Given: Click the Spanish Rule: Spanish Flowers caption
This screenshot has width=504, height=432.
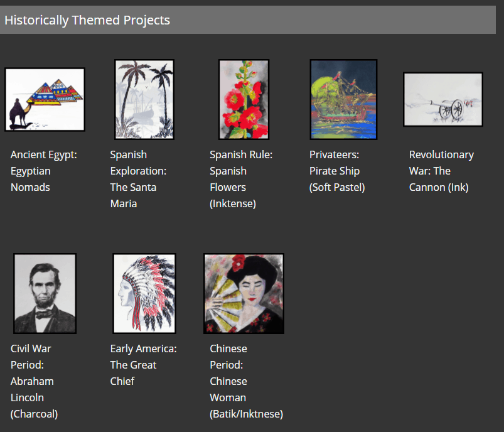Looking at the screenshot, I should coord(241,179).
